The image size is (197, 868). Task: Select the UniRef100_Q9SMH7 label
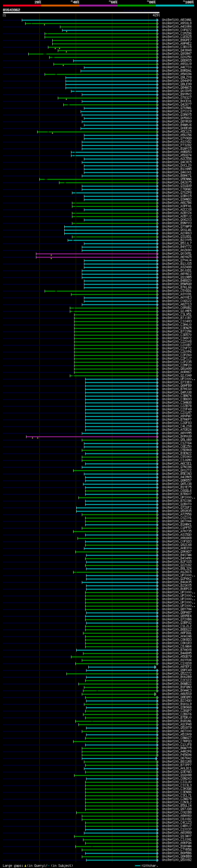[177, 54]
